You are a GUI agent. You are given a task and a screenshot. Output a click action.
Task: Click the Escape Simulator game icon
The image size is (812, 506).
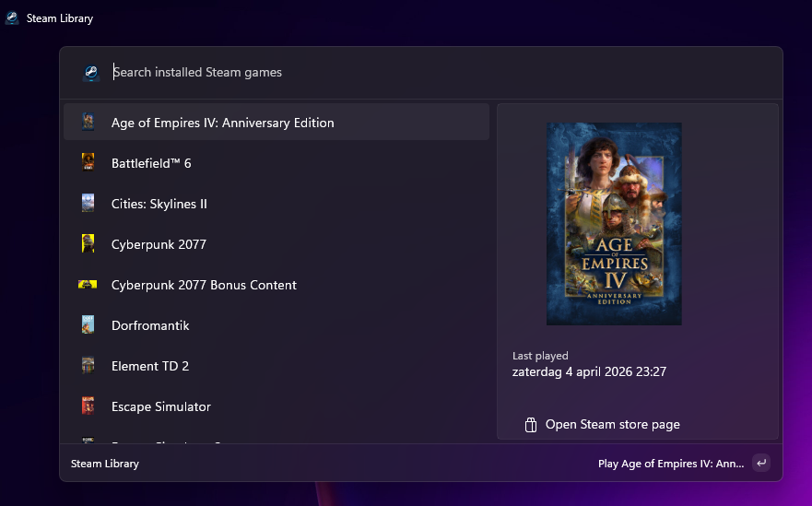tap(88, 406)
